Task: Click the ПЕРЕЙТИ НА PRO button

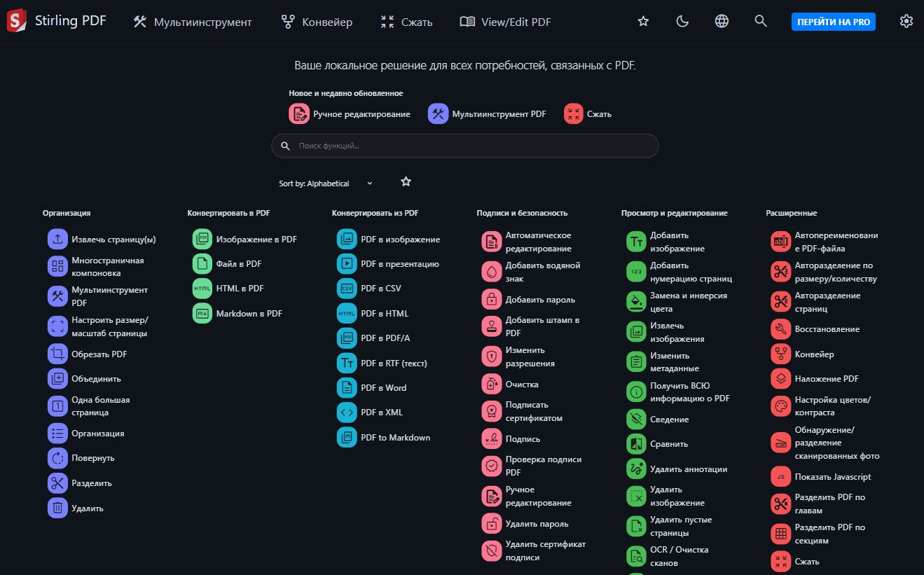Action: coord(834,22)
